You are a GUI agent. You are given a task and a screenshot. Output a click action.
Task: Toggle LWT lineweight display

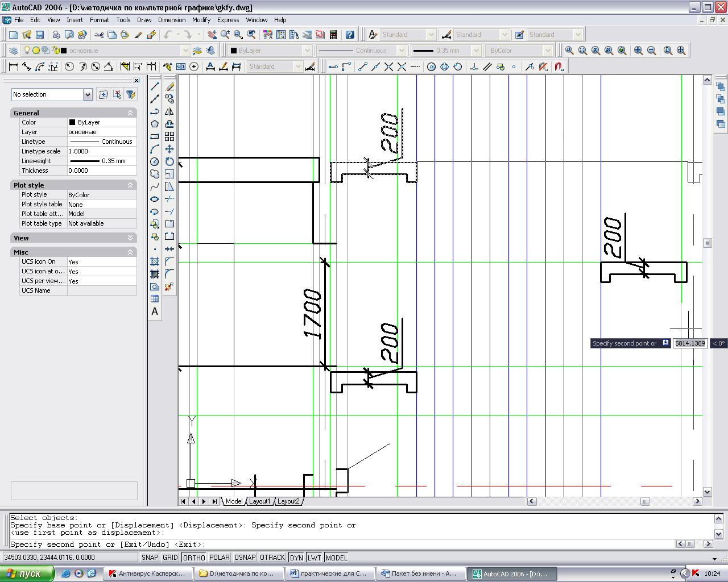315,558
